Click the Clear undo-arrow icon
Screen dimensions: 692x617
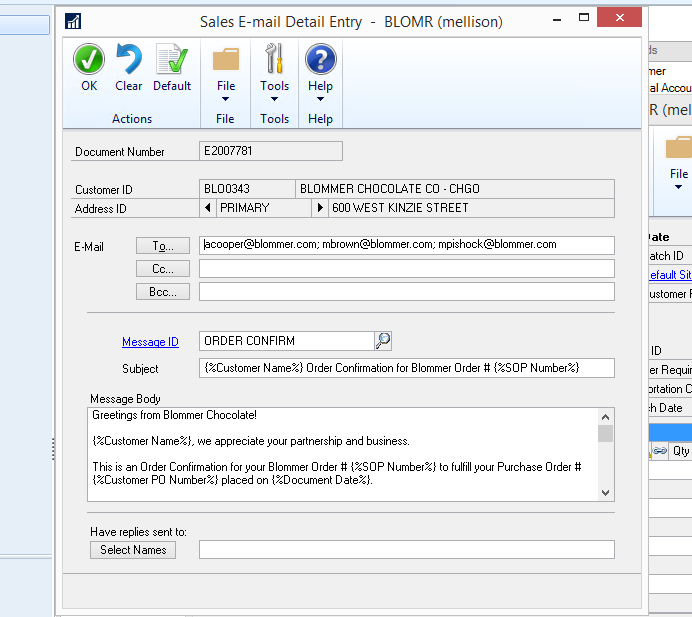pyautogui.click(x=128, y=59)
